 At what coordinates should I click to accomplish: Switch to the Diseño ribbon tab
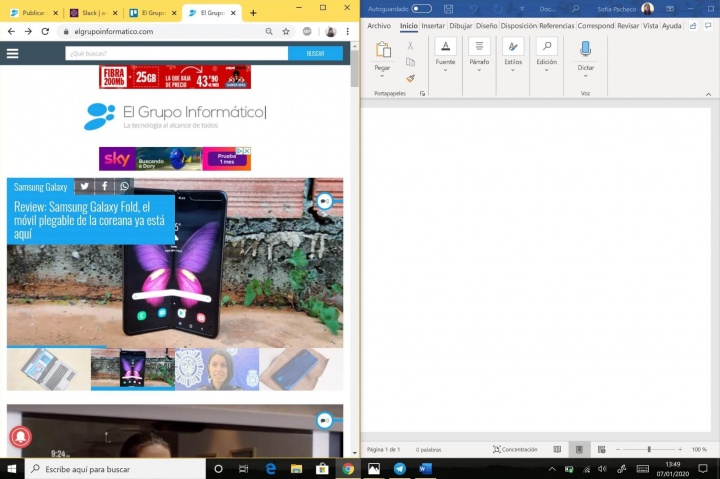[x=486, y=26]
